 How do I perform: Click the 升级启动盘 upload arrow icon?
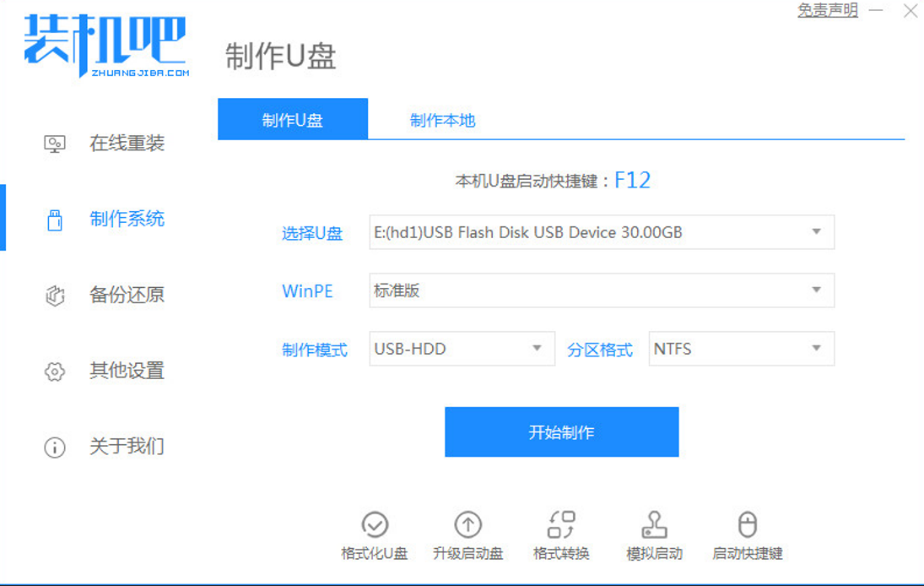(467, 524)
